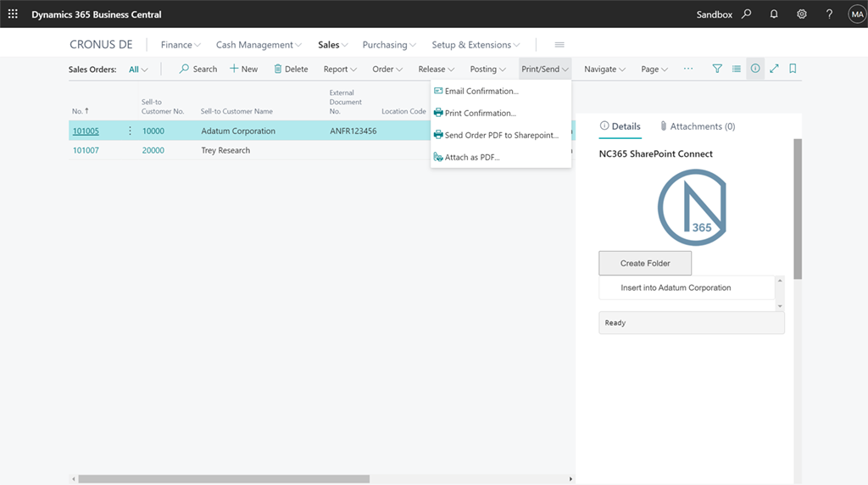
Task: Open the settings gear
Action: point(802,14)
